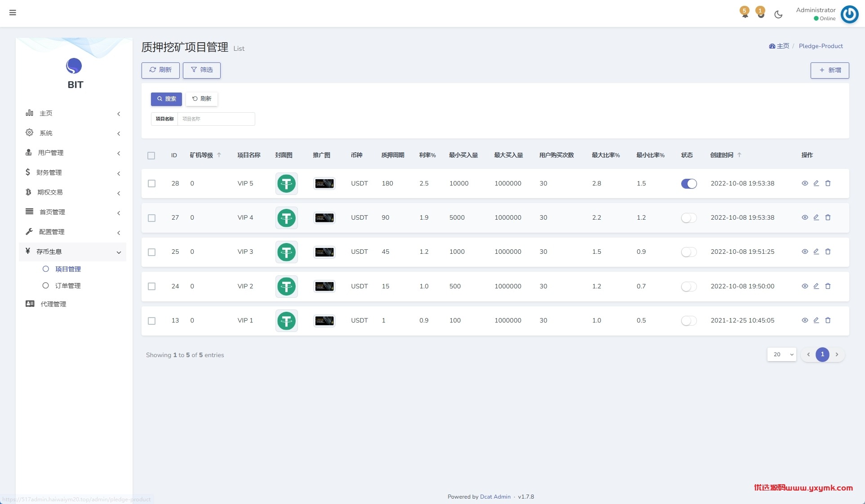The height and width of the screenshot is (504, 865).
Task: View details eye icon for VIP 1
Action: tap(805, 320)
